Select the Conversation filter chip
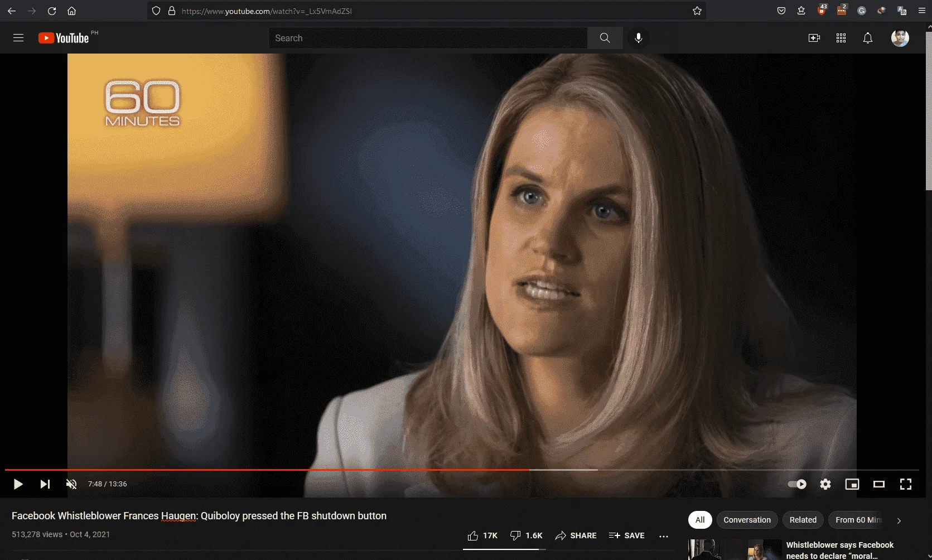 747,520
